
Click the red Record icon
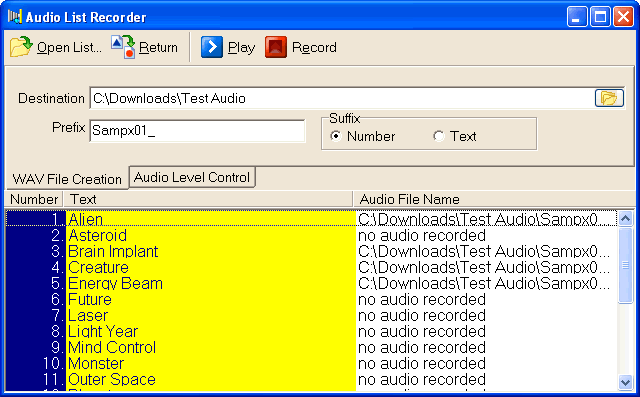point(276,47)
